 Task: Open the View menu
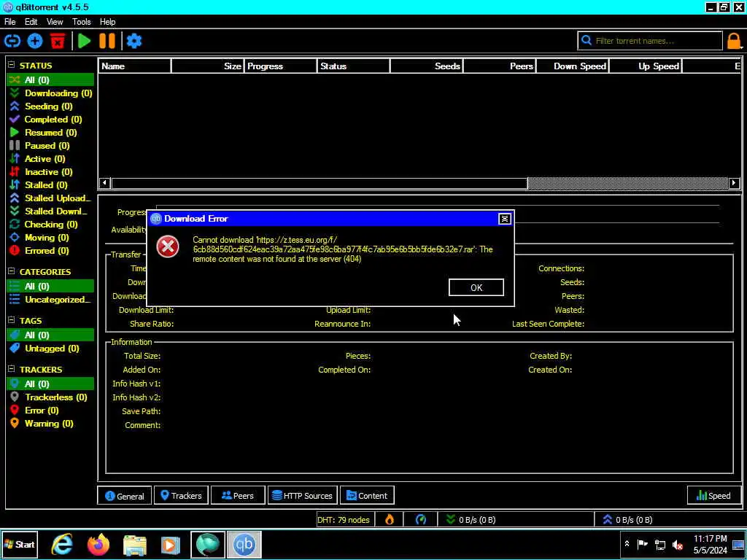tap(55, 22)
